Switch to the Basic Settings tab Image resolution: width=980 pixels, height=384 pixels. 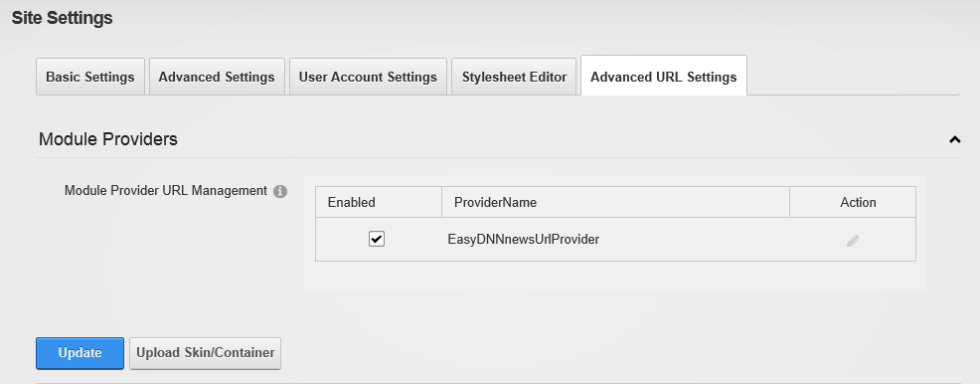pyautogui.click(x=90, y=77)
